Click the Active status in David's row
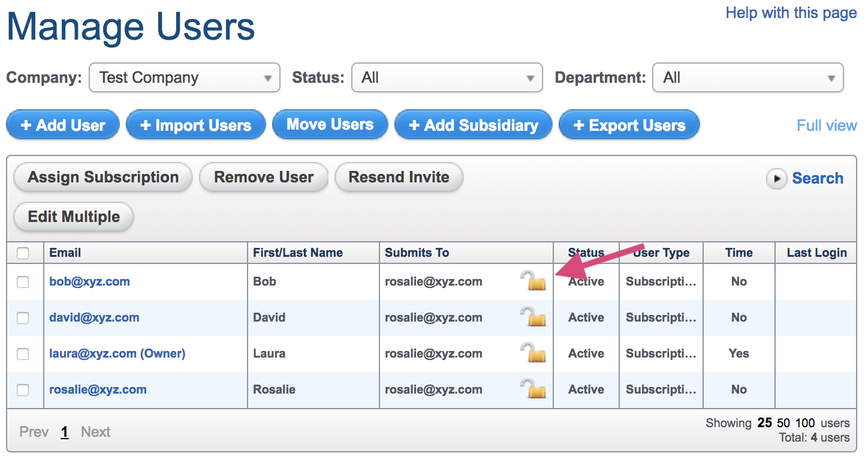868x462 pixels. coord(586,317)
